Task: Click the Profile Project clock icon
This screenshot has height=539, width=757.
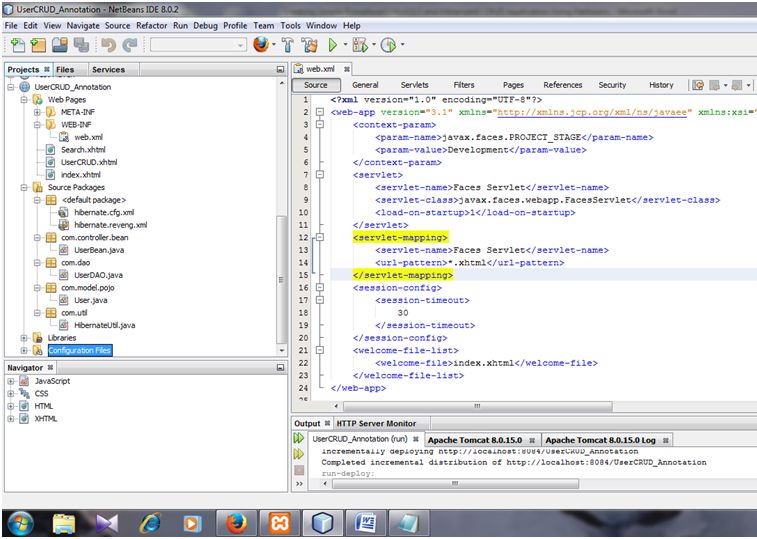Action: point(388,45)
